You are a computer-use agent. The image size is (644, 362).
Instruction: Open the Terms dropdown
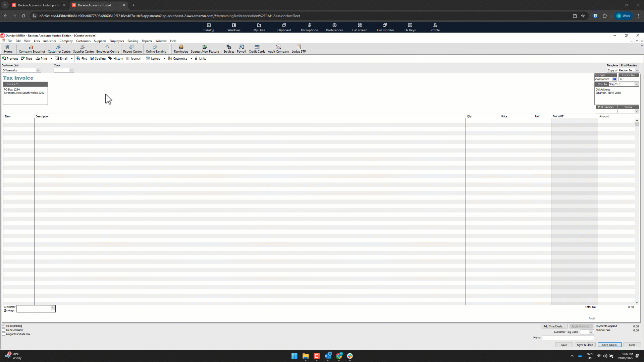(637, 111)
